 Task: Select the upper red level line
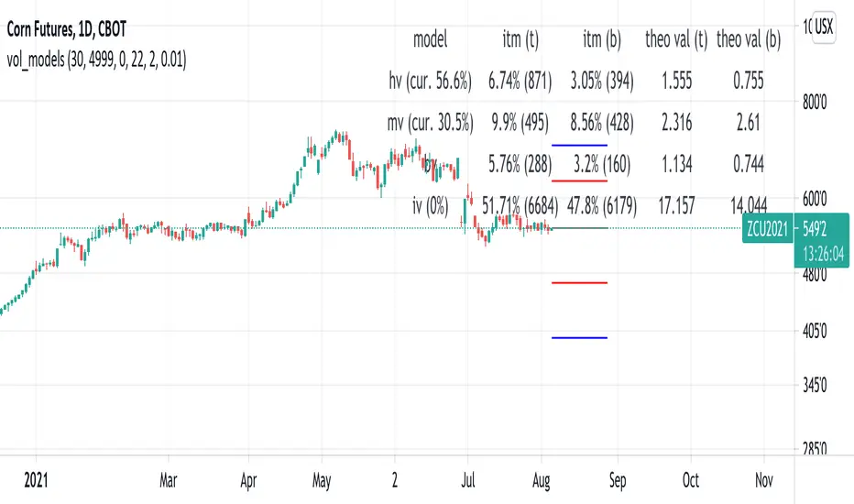click(579, 181)
